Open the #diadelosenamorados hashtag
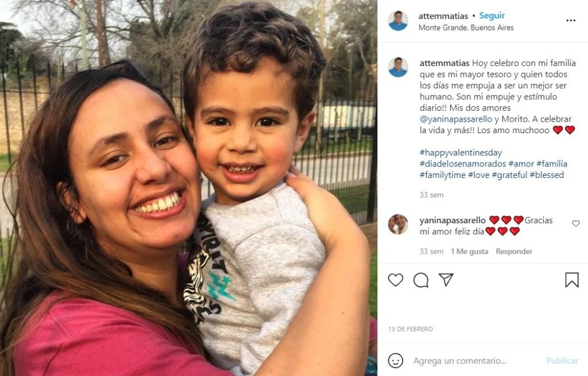The height and width of the screenshot is (376, 588). coord(463,164)
